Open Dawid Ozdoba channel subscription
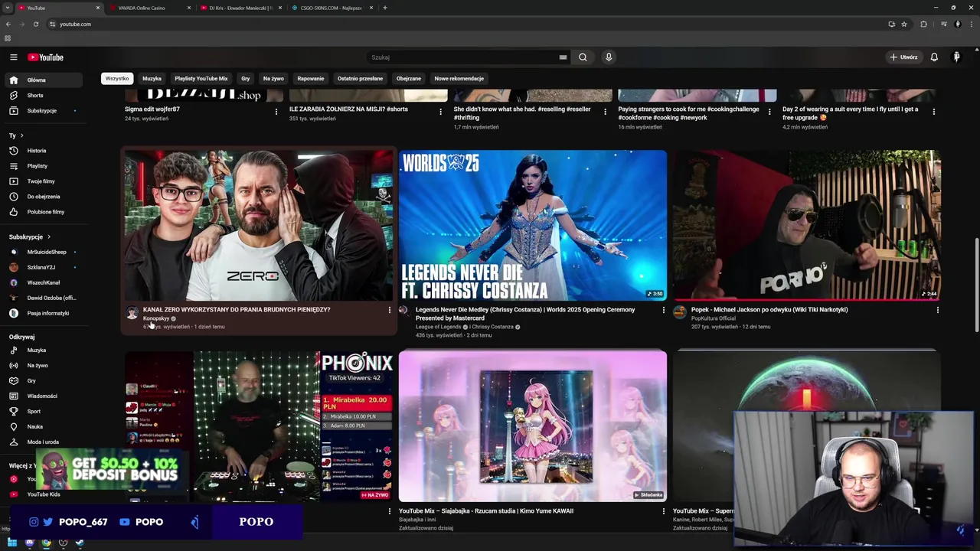980x551 pixels. (x=43, y=298)
